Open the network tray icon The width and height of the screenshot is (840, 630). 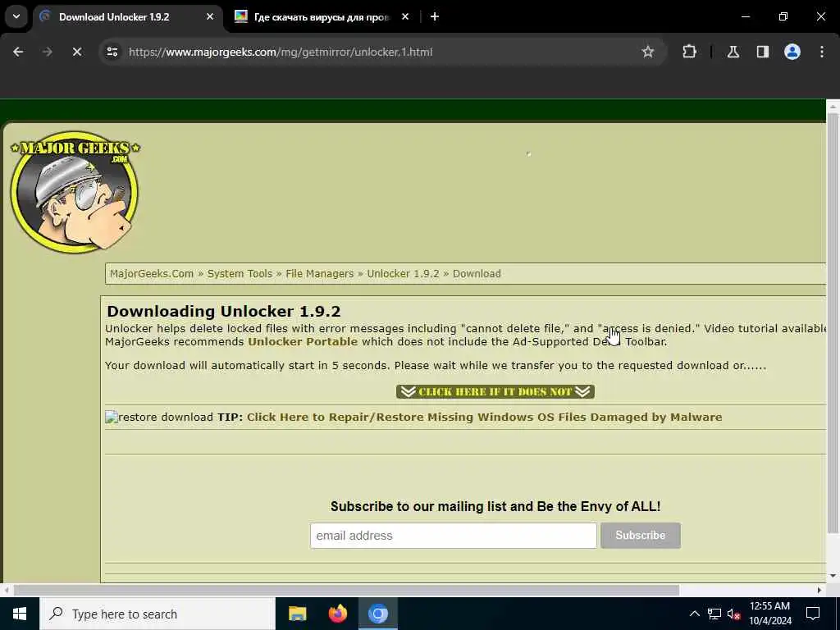point(714,614)
